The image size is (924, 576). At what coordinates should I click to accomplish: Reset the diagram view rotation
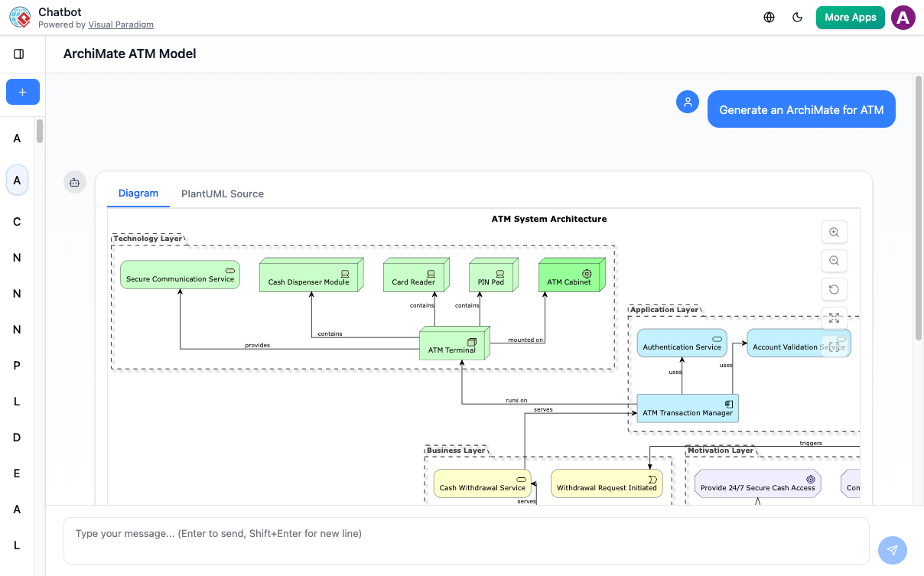[834, 289]
